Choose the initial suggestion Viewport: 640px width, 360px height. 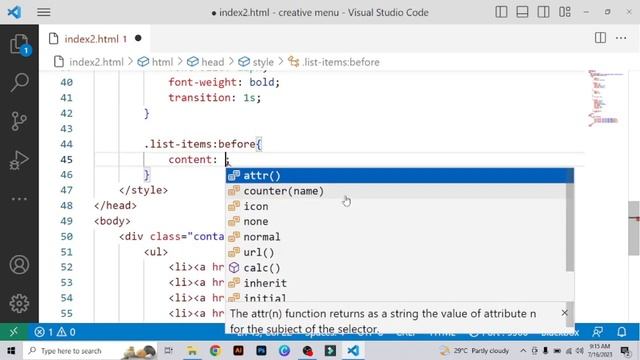pos(397,298)
